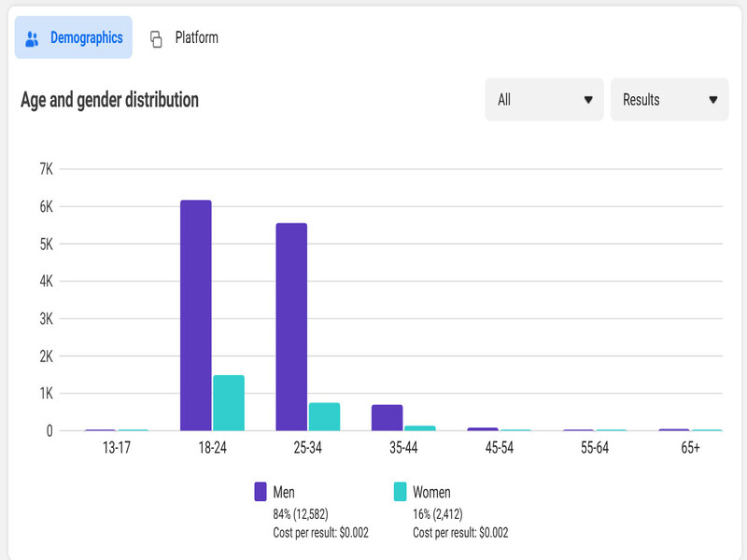Click the Women bar for 25-34
The height and width of the screenshot is (560, 747).
click(324, 417)
